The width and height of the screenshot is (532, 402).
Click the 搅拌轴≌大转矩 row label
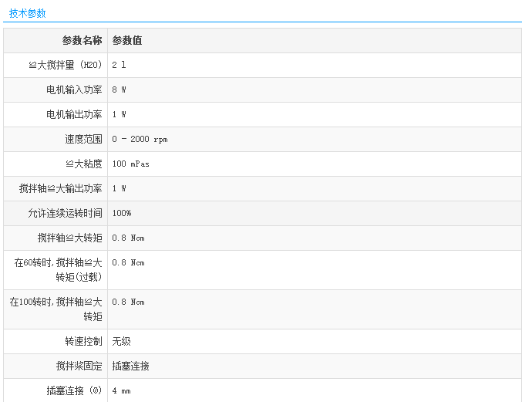tap(69, 238)
